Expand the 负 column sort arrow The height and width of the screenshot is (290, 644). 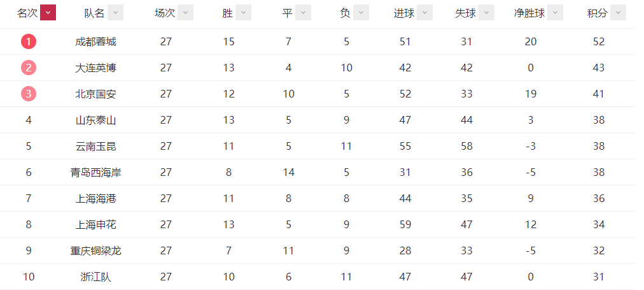pos(361,13)
